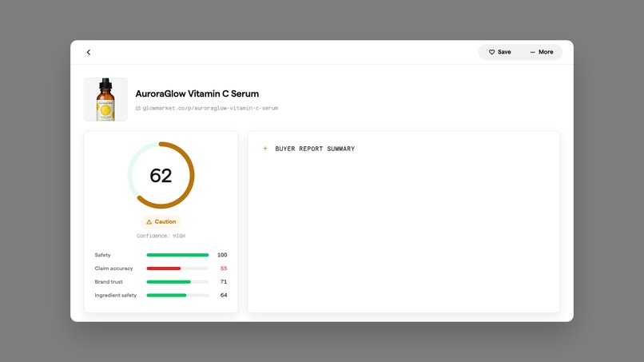Select the Brand trust score 71
The width and height of the screenshot is (644, 362).
(224, 282)
